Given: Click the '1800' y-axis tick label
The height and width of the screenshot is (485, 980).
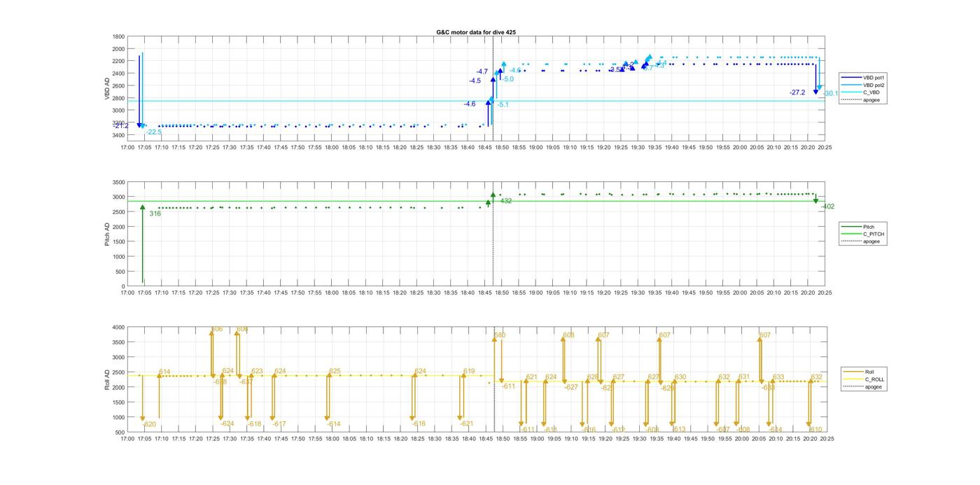Looking at the screenshot, I should (118, 37).
